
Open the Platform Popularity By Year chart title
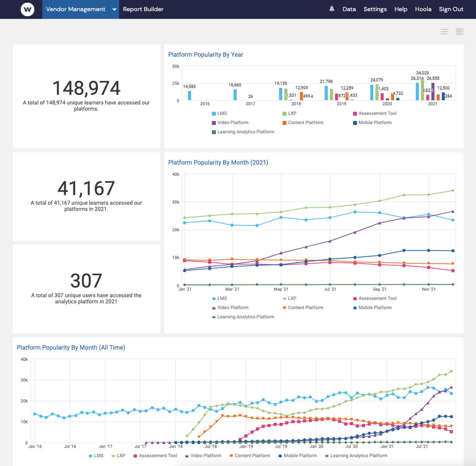(205, 54)
